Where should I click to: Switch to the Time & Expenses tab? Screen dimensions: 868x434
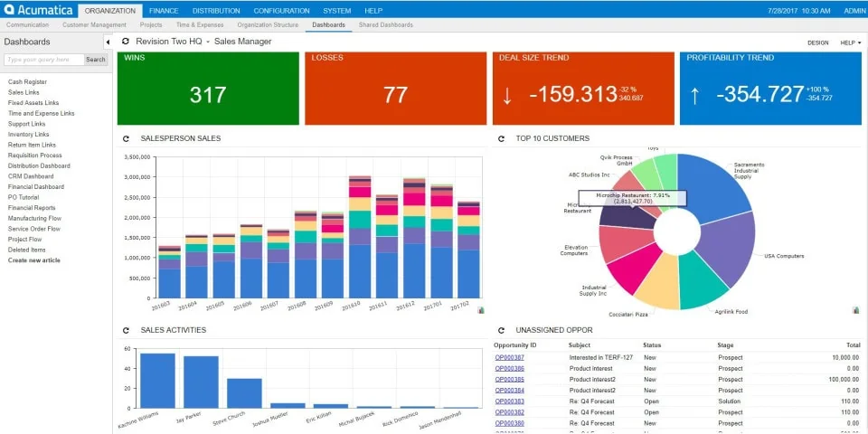(x=200, y=25)
